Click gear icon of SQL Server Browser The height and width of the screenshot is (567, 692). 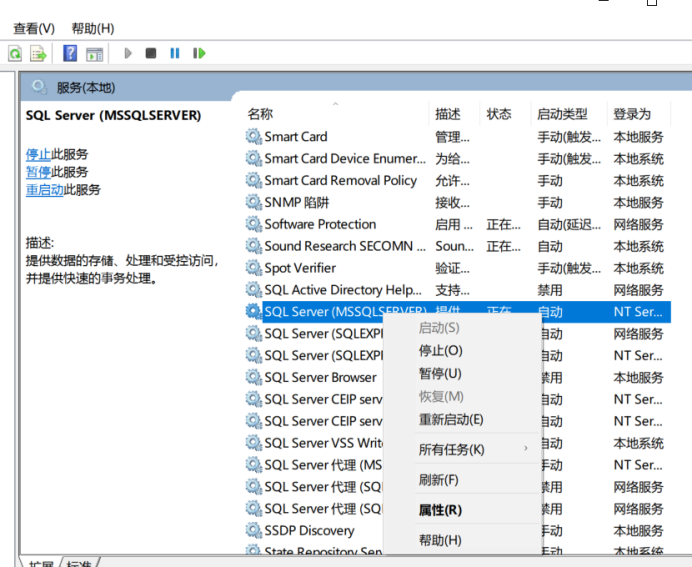point(254,377)
